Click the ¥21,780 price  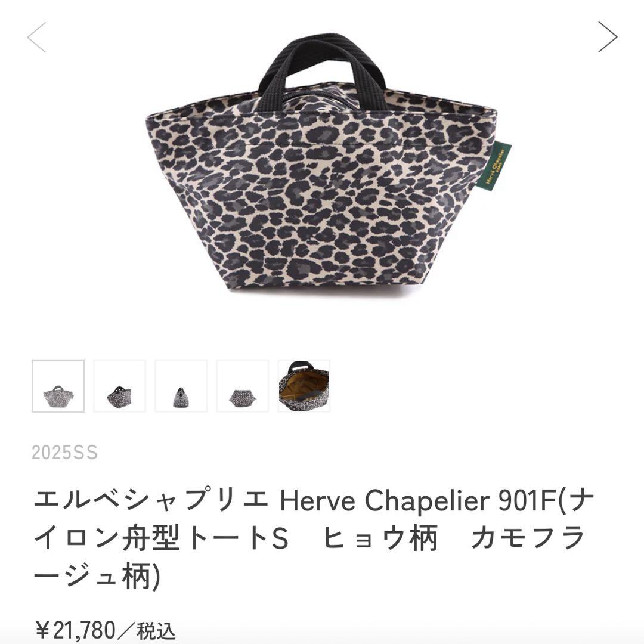pos(75,631)
